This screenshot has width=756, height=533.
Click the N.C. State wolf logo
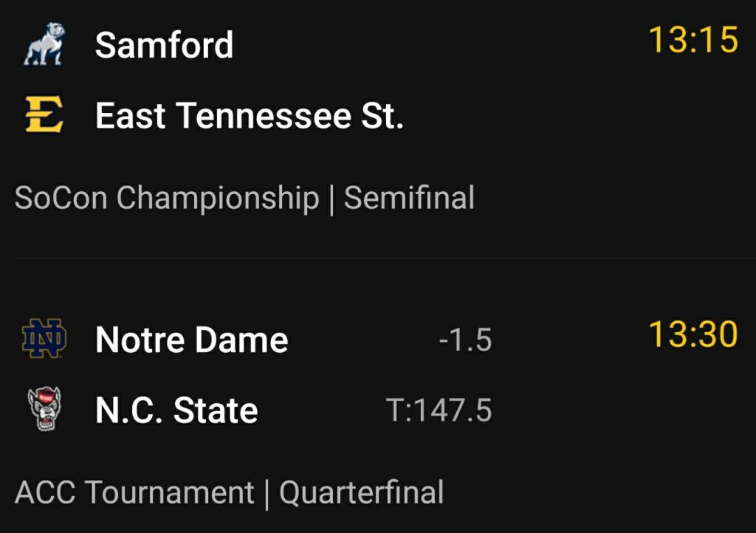44,410
